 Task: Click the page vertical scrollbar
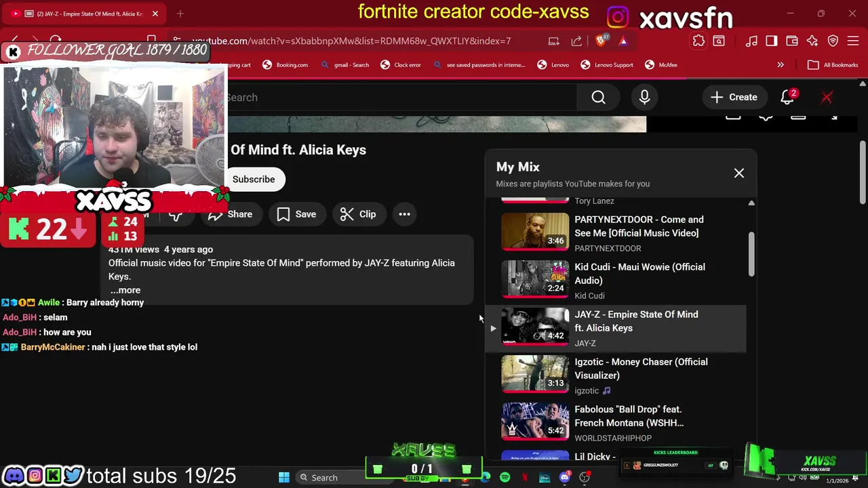[863, 173]
